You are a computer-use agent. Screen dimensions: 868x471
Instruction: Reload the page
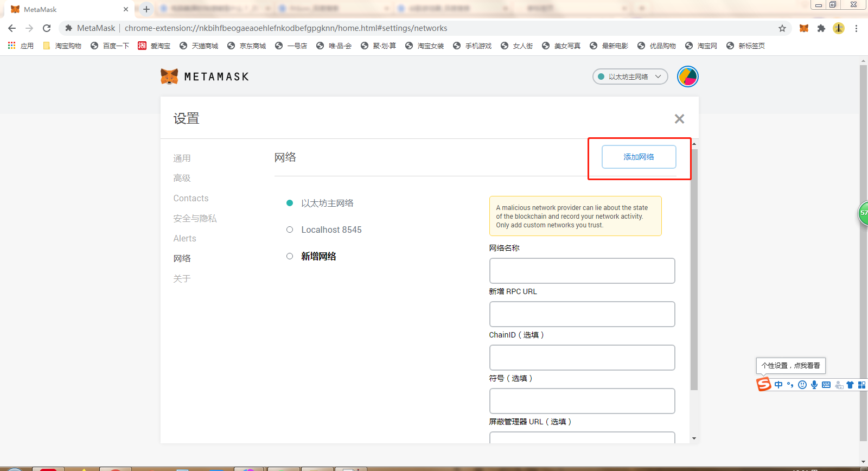(47, 28)
